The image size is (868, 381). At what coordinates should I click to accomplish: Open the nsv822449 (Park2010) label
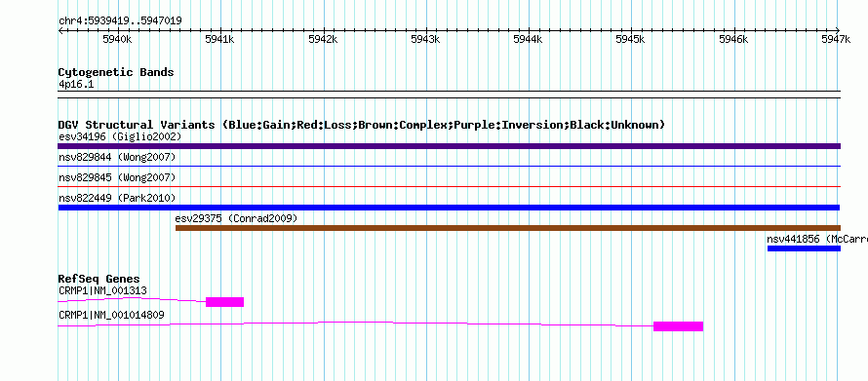(117, 198)
